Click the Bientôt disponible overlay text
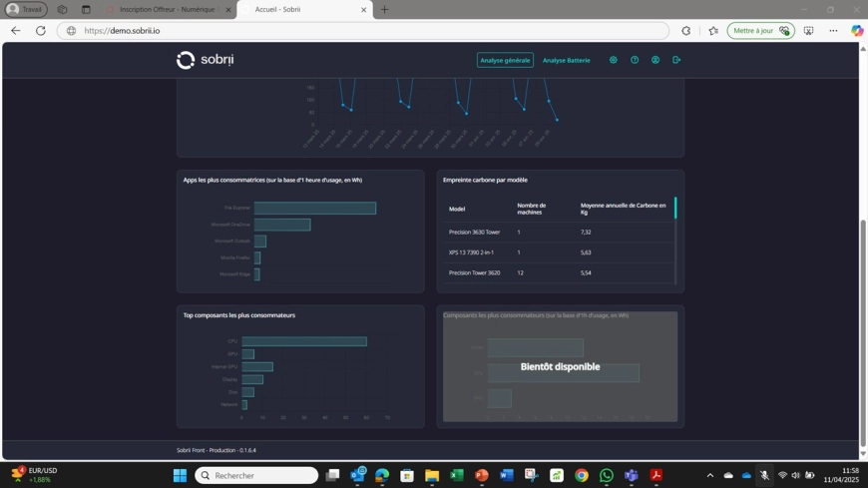868x488 pixels. (x=561, y=366)
